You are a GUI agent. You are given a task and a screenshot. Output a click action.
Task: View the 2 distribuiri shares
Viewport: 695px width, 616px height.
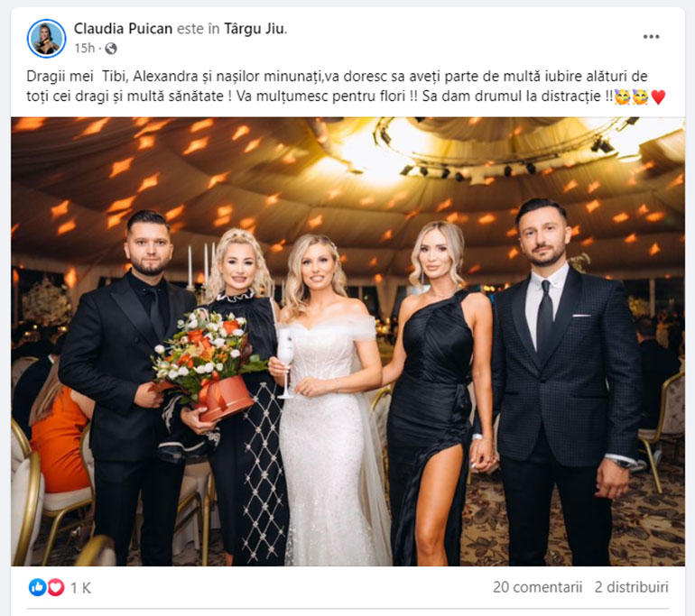pyautogui.click(x=631, y=587)
